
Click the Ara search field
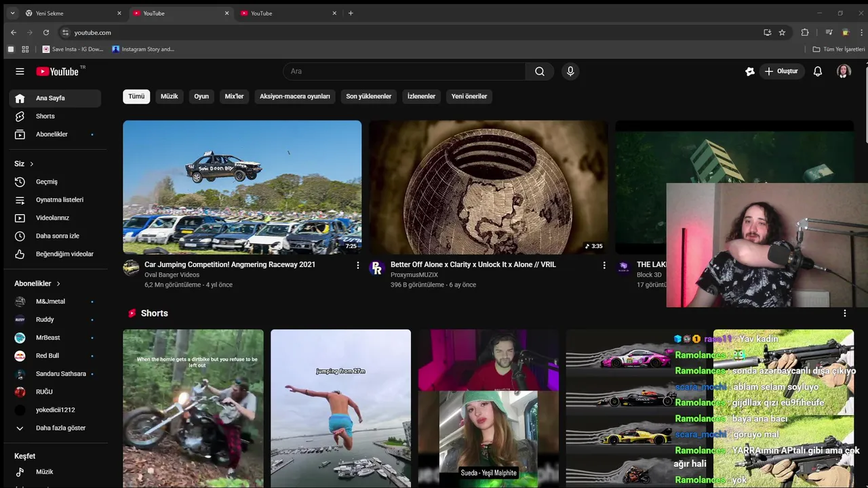(404, 71)
